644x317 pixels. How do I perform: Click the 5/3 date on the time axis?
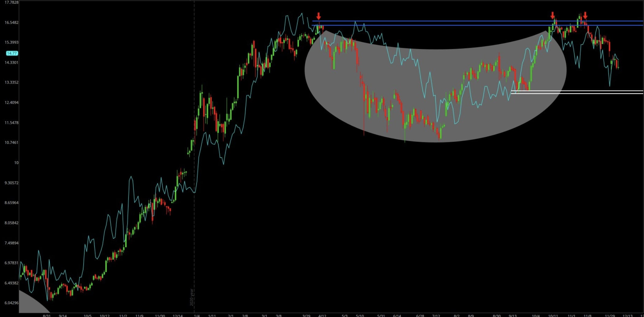click(345, 315)
